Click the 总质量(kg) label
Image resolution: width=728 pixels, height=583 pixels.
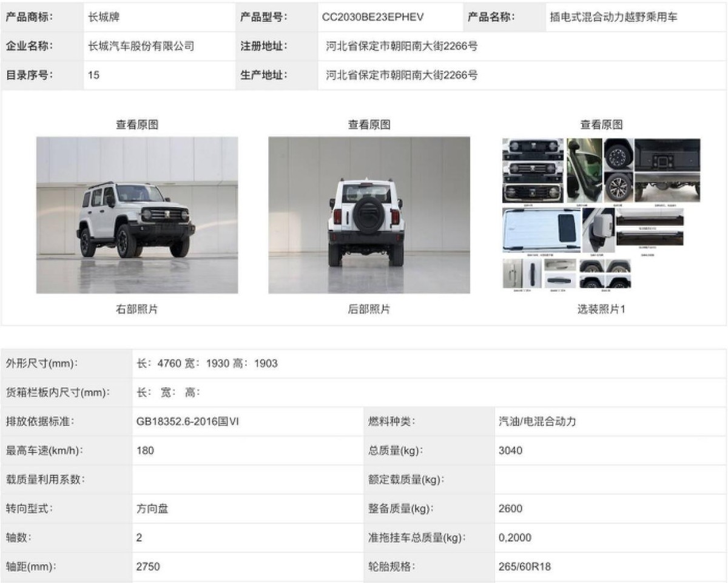[x=395, y=451]
